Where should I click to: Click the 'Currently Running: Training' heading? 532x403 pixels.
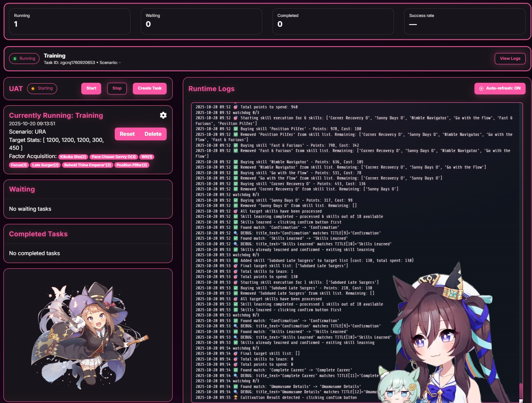(x=56, y=116)
